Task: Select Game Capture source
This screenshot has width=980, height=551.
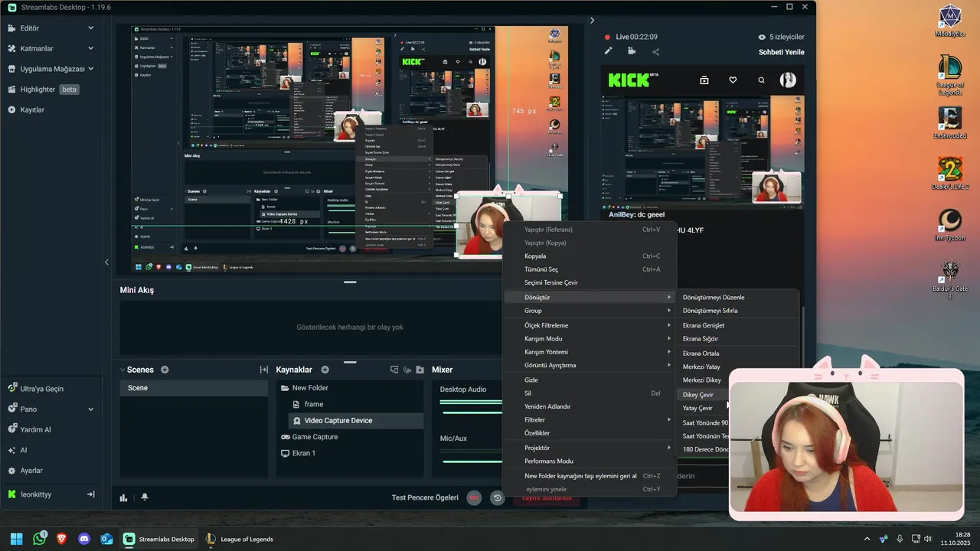Action: (351, 437)
